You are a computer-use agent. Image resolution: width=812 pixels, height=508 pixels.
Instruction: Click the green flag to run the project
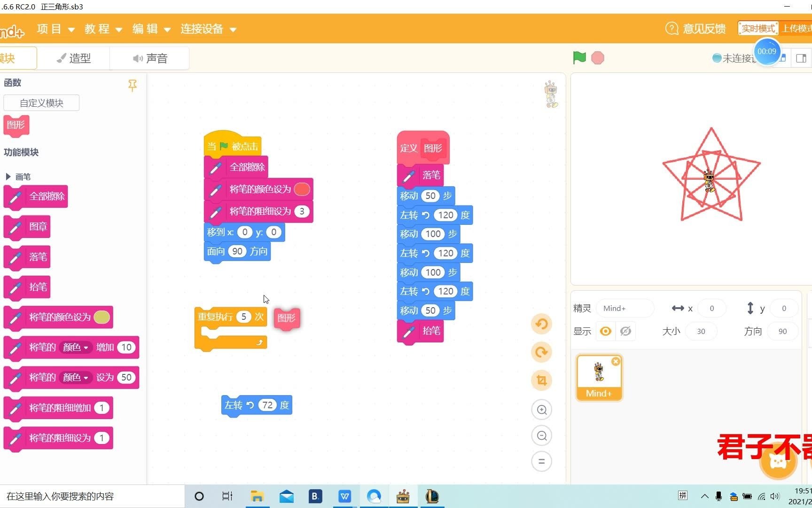point(579,57)
